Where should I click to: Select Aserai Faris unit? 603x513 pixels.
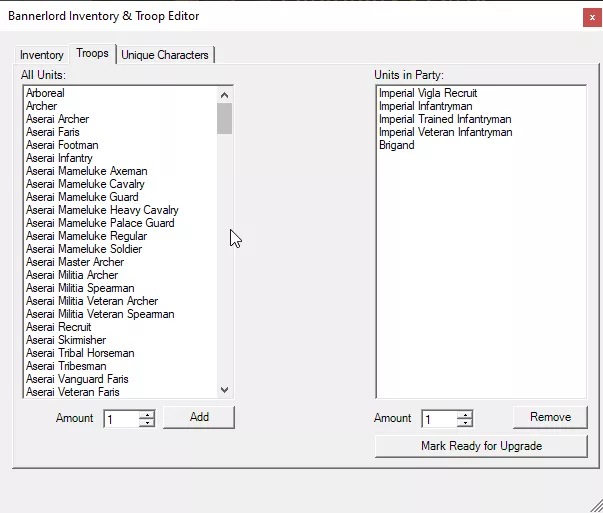121,132
